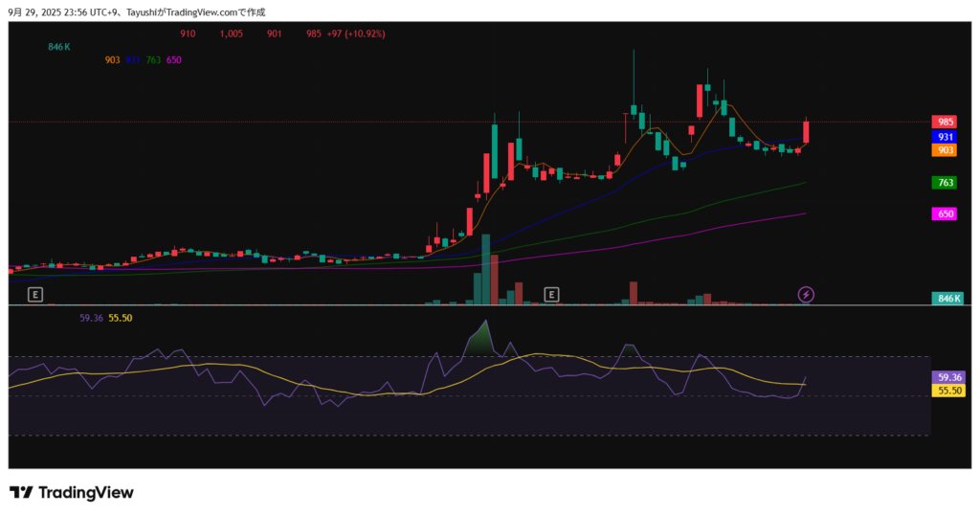
Task: Select the 1,005 high value in legend
Action: point(231,34)
